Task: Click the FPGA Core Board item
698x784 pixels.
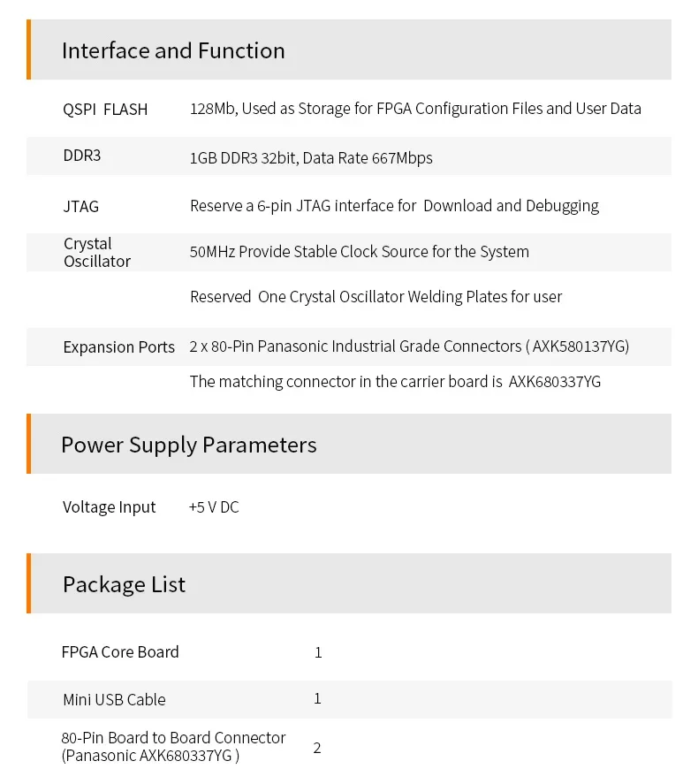Action: [x=120, y=652]
